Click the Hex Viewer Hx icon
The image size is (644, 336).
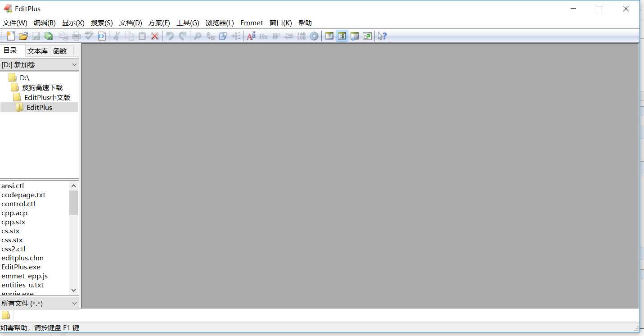(x=264, y=36)
